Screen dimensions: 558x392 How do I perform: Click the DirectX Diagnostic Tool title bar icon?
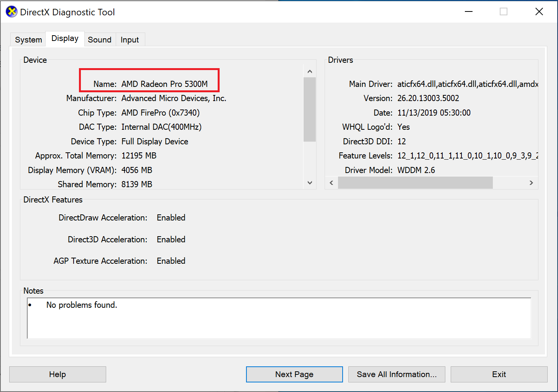pyautogui.click(x=11, y=11)
